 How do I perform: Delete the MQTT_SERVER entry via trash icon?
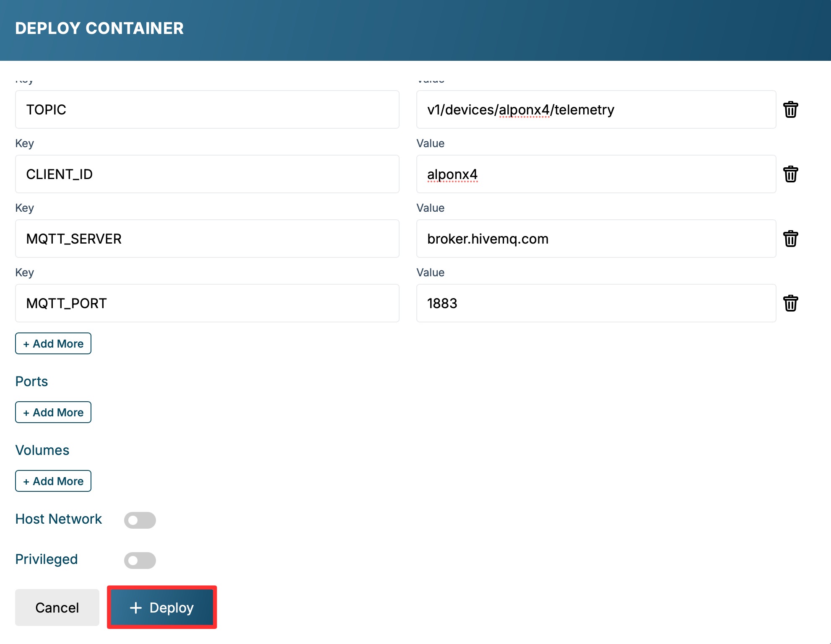pyautogui.click(x=791, y=239)
